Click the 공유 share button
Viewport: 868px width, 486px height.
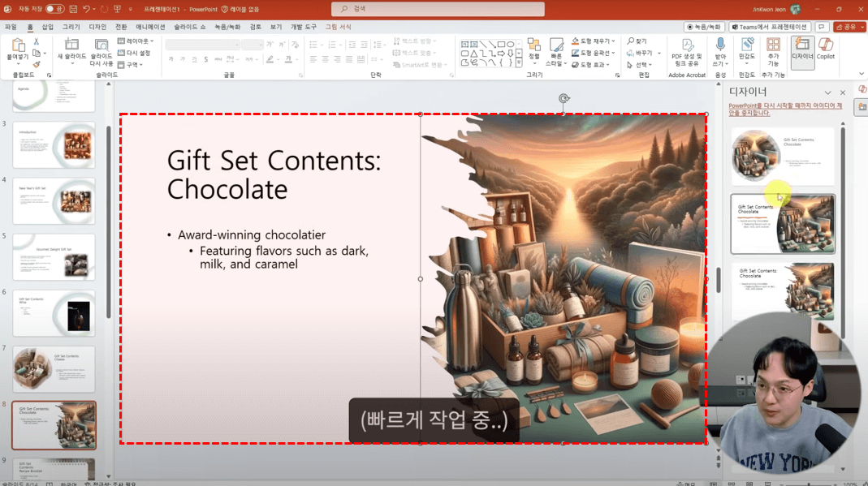[850, 27]
